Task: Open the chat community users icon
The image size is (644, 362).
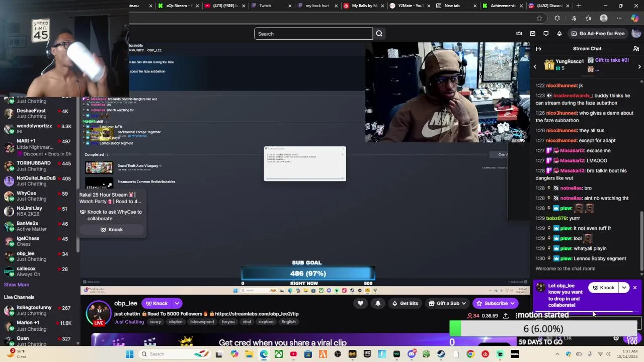Action: [636, 49]
